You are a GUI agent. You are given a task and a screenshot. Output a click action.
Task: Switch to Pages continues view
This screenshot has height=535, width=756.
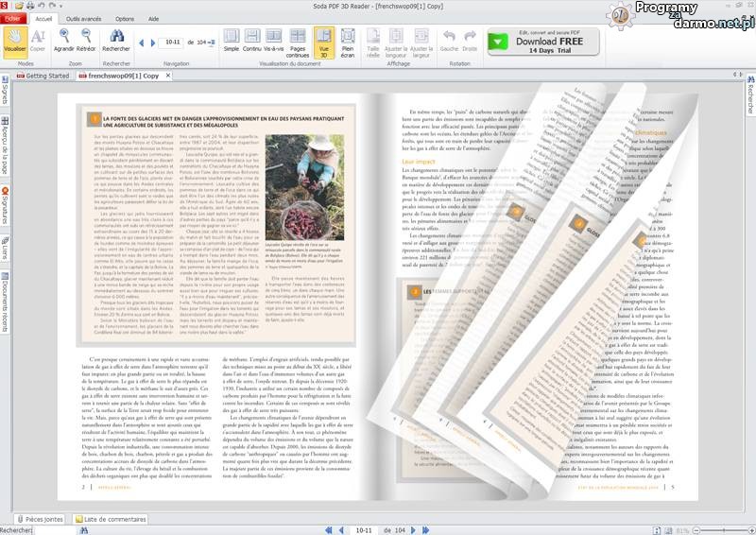(x=298, y=43)
